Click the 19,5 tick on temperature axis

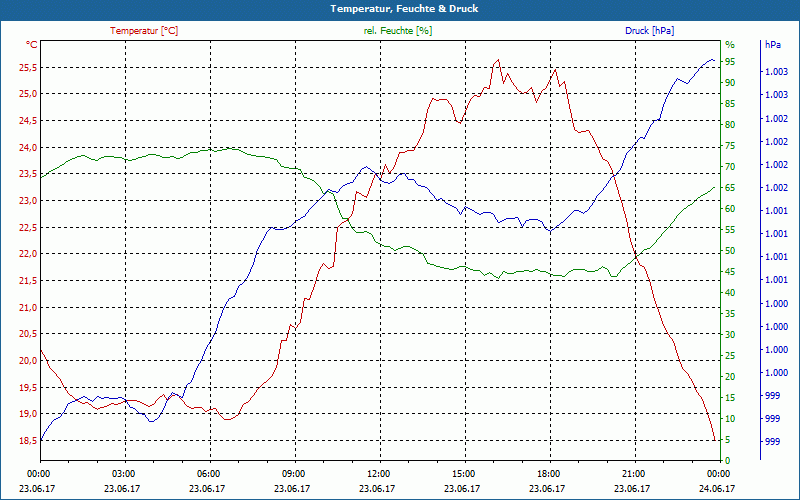[28, 388]
